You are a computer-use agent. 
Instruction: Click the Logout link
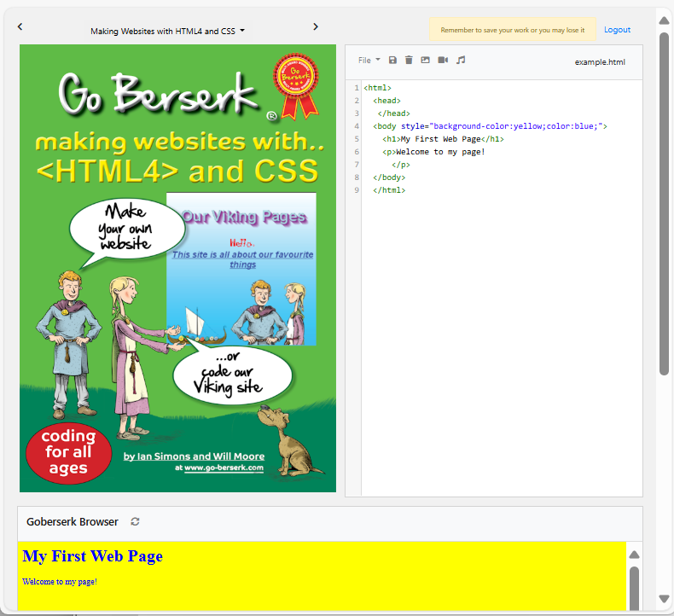click(x=617, y=30)
